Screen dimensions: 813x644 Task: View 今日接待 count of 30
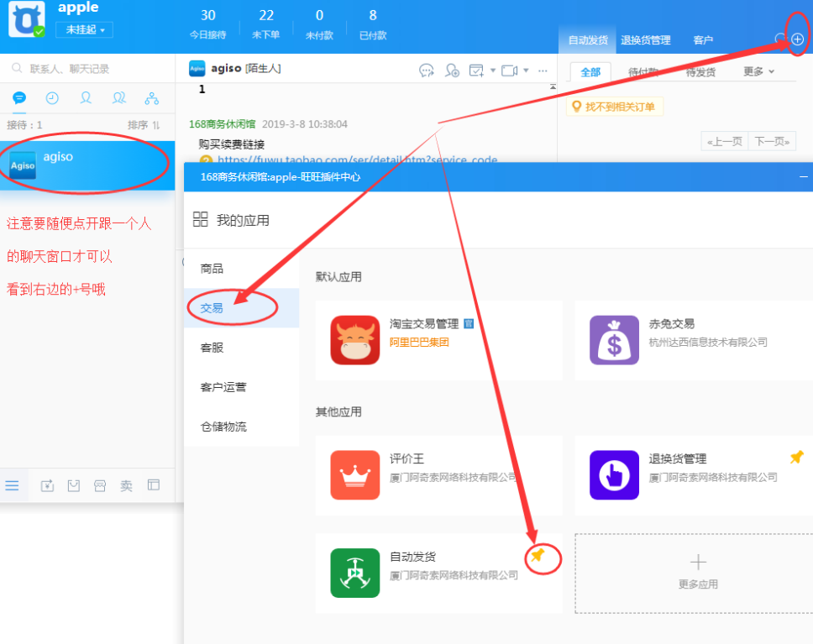(208, 24)
